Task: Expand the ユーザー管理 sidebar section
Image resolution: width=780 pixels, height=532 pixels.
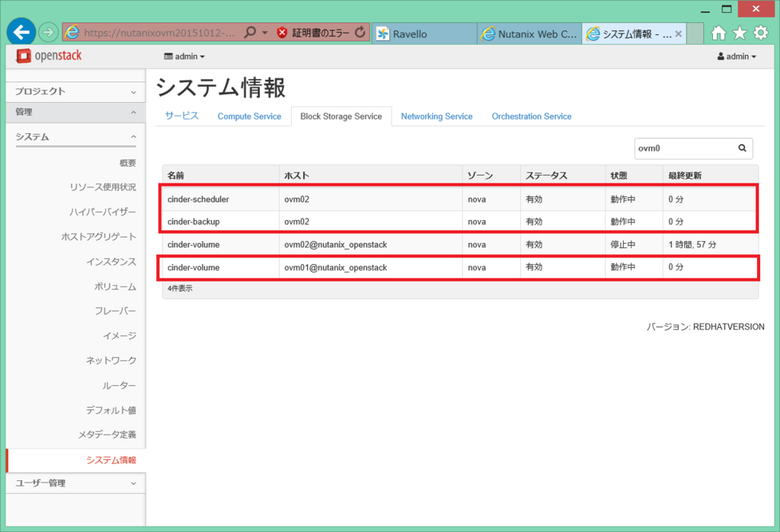Action: click(75, 483)
